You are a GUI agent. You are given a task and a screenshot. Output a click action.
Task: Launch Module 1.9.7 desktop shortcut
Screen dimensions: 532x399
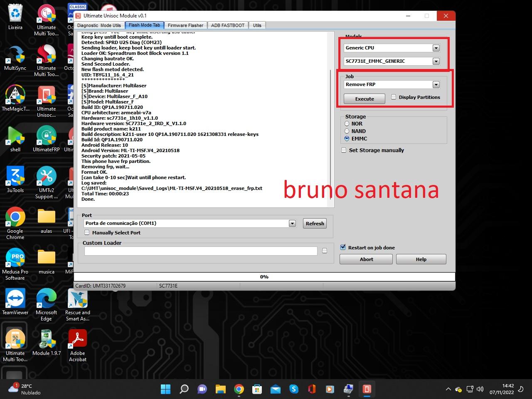pos(47,342)
